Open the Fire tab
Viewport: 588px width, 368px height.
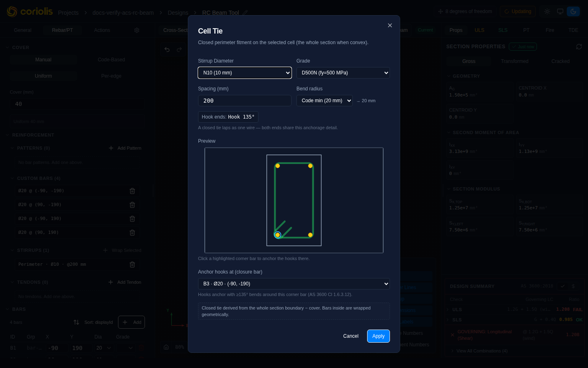point(550,30)
